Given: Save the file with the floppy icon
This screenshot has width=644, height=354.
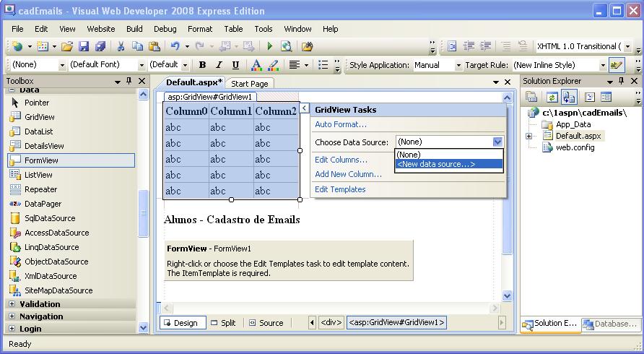Looking at the screenshot, I should pyautogui.click(x=84, y=46).
